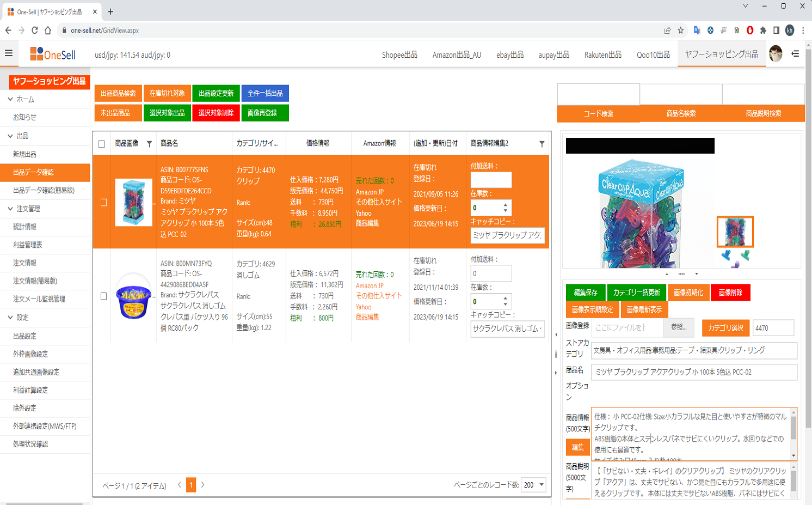Check the box for サクラクレパス eraser row
812x505 pixels.
click(x=103, y=296)
